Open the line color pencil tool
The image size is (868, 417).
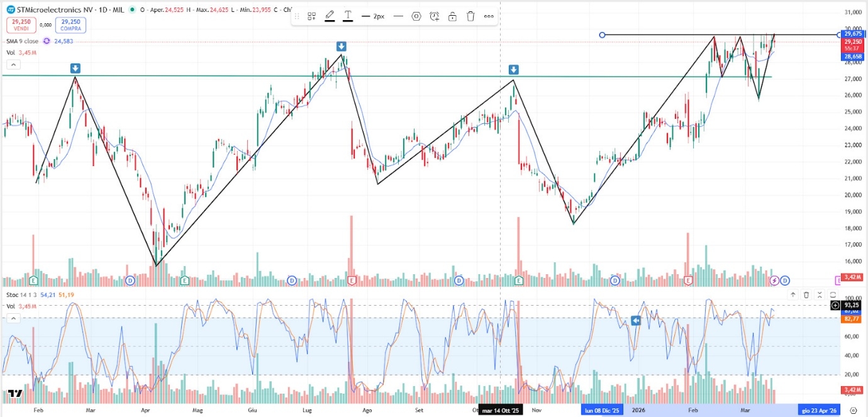click(330, 16)
